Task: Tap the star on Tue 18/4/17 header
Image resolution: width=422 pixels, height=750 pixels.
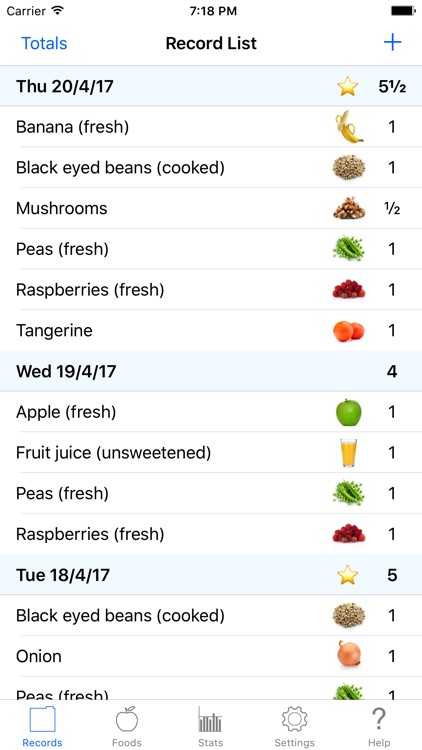Action: [348, 575]
